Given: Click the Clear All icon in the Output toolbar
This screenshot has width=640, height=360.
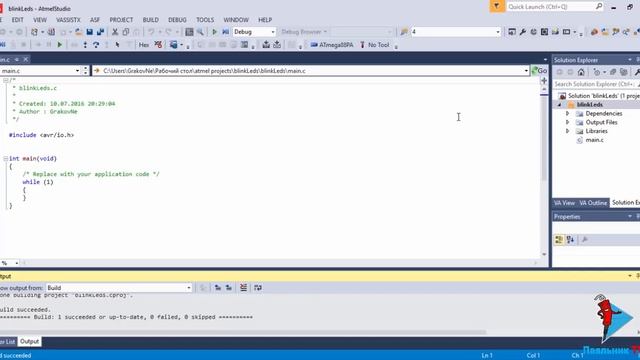Looking at the screenshot, I should pyautogui.click(x=243, y=288).
